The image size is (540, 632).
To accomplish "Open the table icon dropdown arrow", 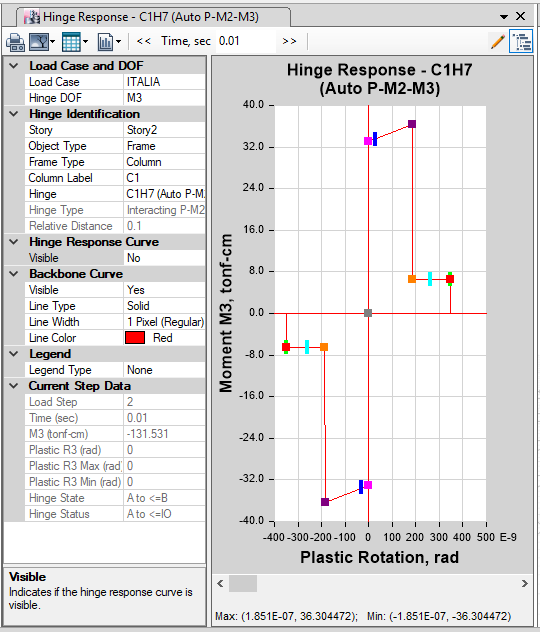I will click(85, 42).
